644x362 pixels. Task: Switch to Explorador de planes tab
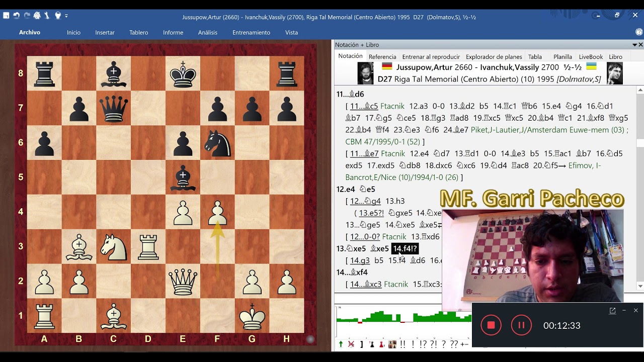click(x=494, y=57)
